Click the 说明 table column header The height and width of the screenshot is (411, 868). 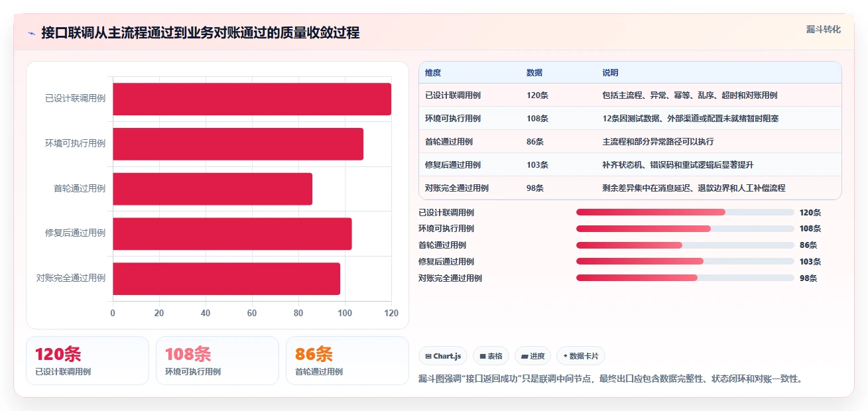(x=610, y=73)
